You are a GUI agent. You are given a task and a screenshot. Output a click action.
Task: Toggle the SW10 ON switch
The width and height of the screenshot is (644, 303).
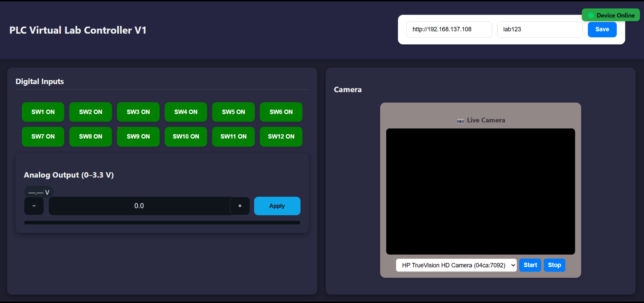point(186,137)
